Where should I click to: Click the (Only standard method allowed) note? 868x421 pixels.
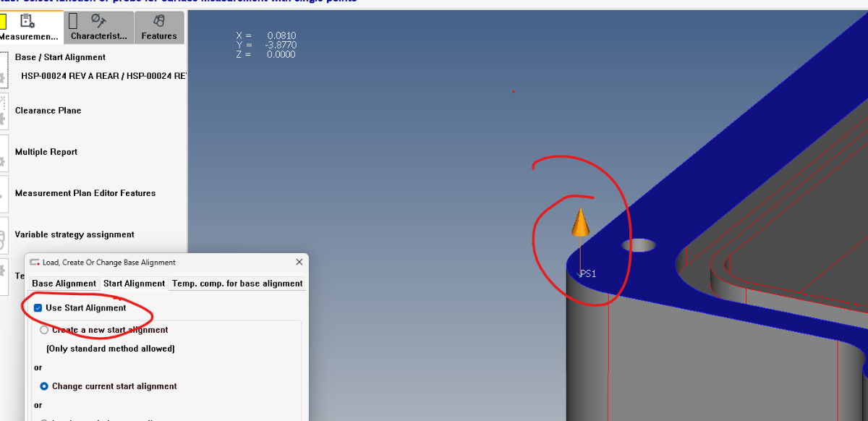coord(111,349)
